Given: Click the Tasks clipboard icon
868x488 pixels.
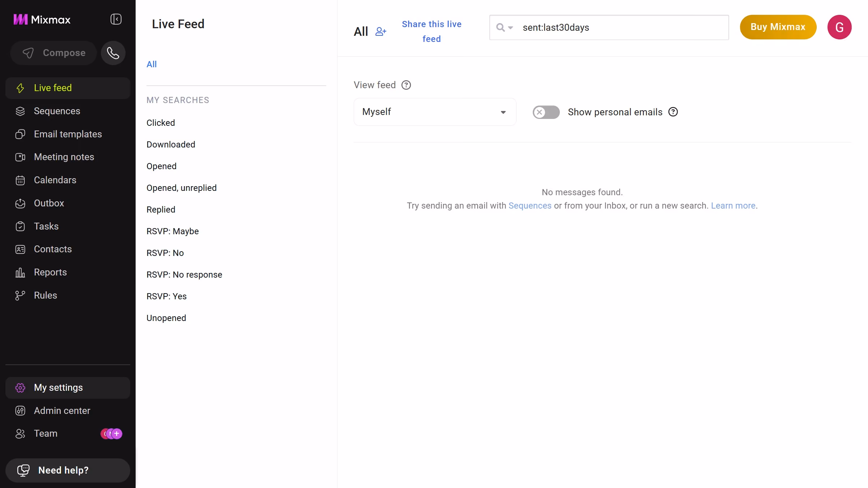Looking at the screenshot, I should (x=20, y=226).
